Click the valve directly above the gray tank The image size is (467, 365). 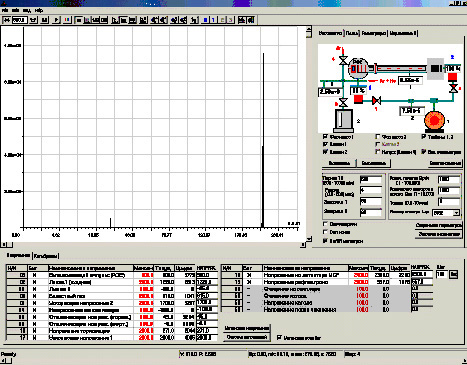coord(343,102)
